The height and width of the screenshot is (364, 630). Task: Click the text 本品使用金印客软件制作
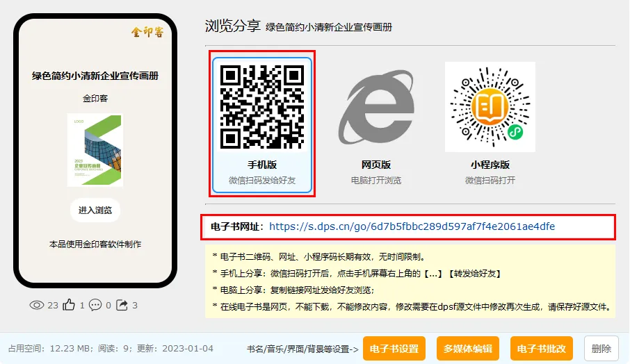95,244
